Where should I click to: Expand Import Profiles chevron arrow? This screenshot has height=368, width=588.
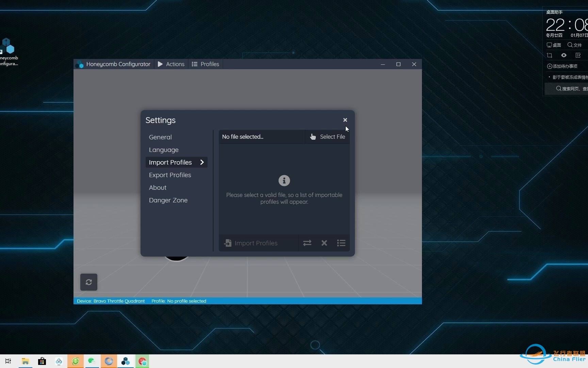coord(202,162)
